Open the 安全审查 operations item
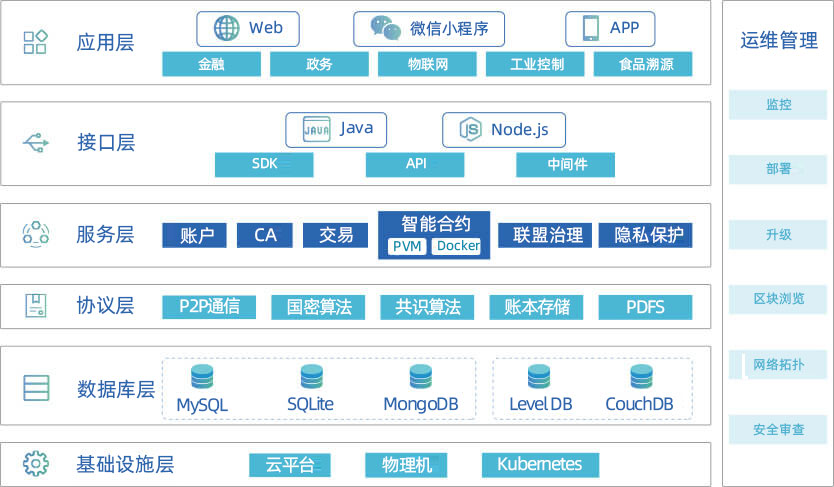 pos(779,430)
